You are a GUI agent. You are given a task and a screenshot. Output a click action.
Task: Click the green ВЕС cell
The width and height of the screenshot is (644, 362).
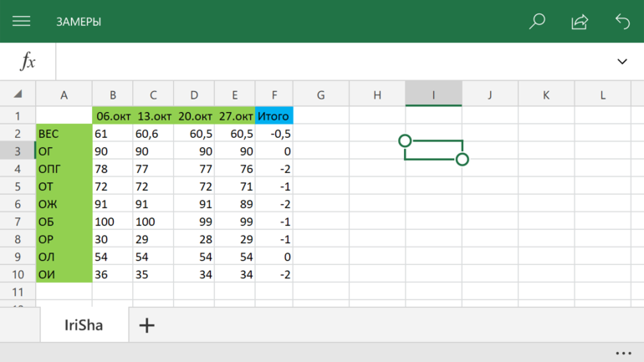pyautogui.click(x=64, y=134)
